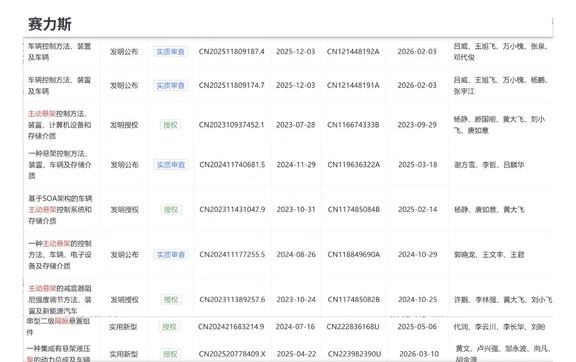Click 2025-12-03 in the CN202511809187.4 row

click(x=296, y=51)
